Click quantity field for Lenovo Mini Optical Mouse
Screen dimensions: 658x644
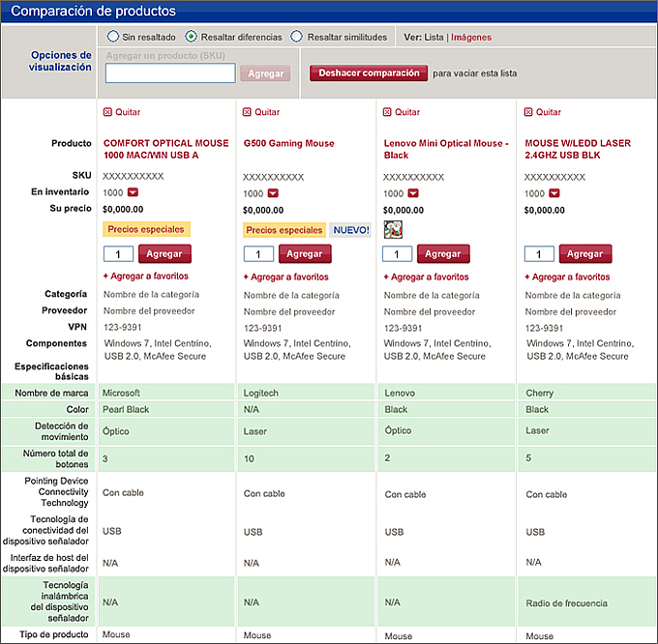coord(398,253)
